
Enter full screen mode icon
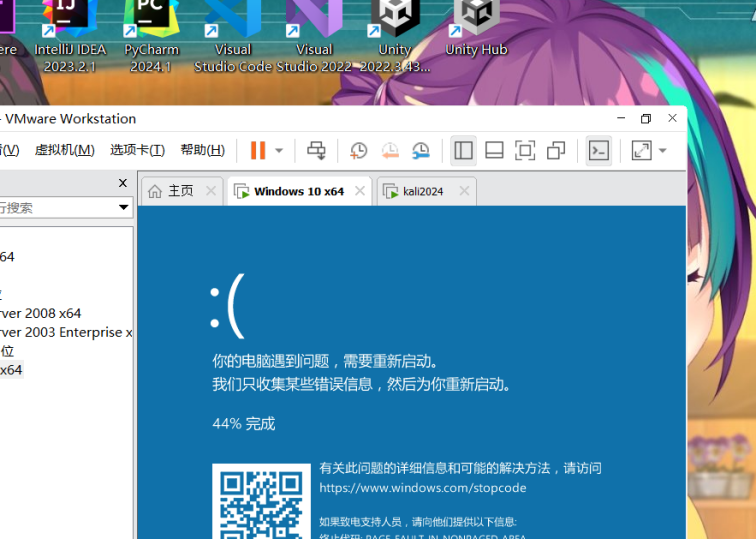[525, 150]
